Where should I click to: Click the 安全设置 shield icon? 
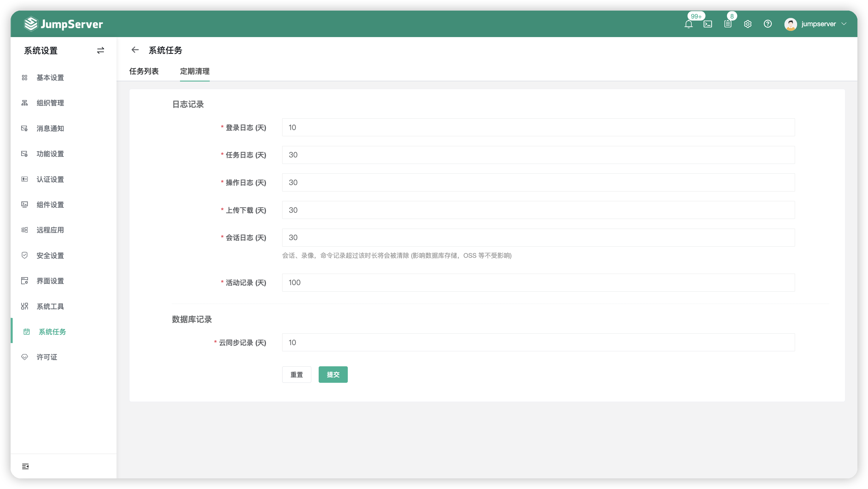(25, 255)
